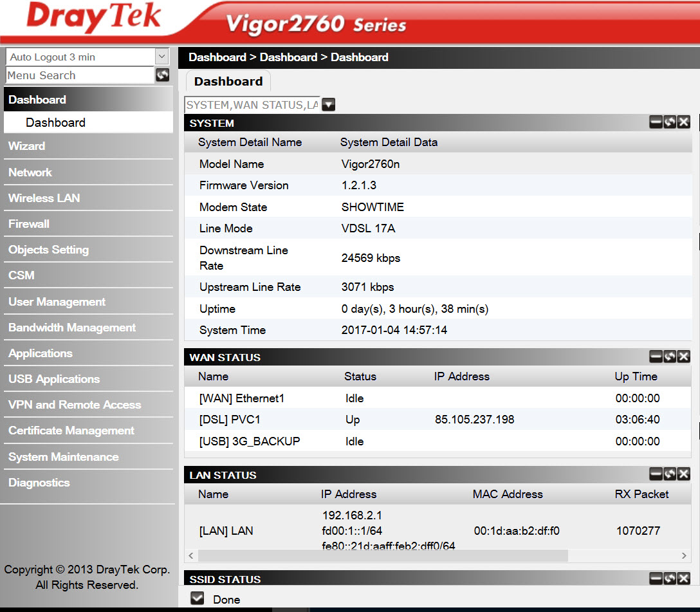Expand the dashboard panel selector dropdown arrow
The width and height of the screenshot is (700, 612).
point(328,105)
